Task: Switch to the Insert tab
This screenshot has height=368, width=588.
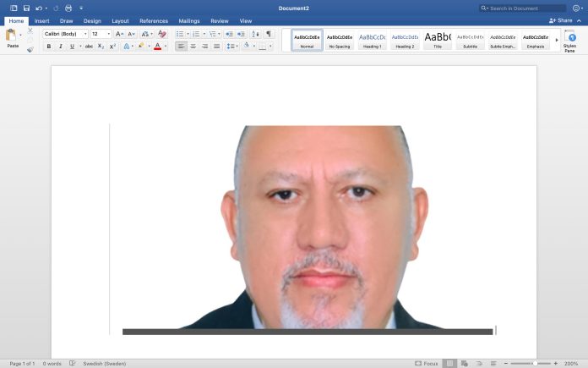Action: tap(41, 21)
